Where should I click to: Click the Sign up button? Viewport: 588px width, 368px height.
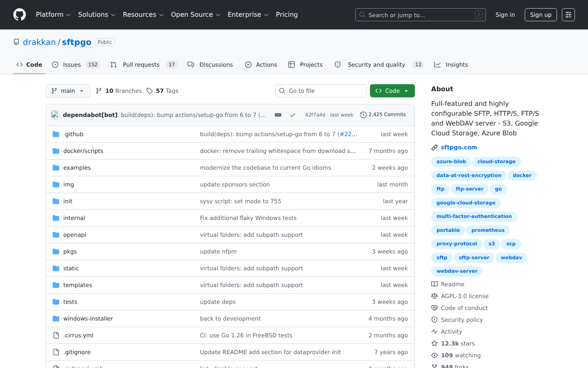(541, 15)
